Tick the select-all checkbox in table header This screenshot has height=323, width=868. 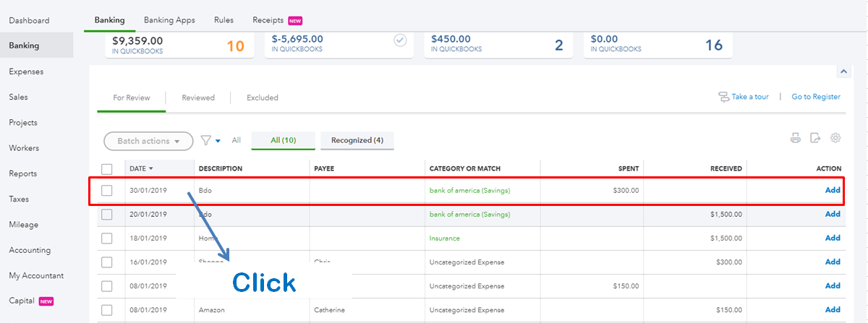[x=107, y=169]
